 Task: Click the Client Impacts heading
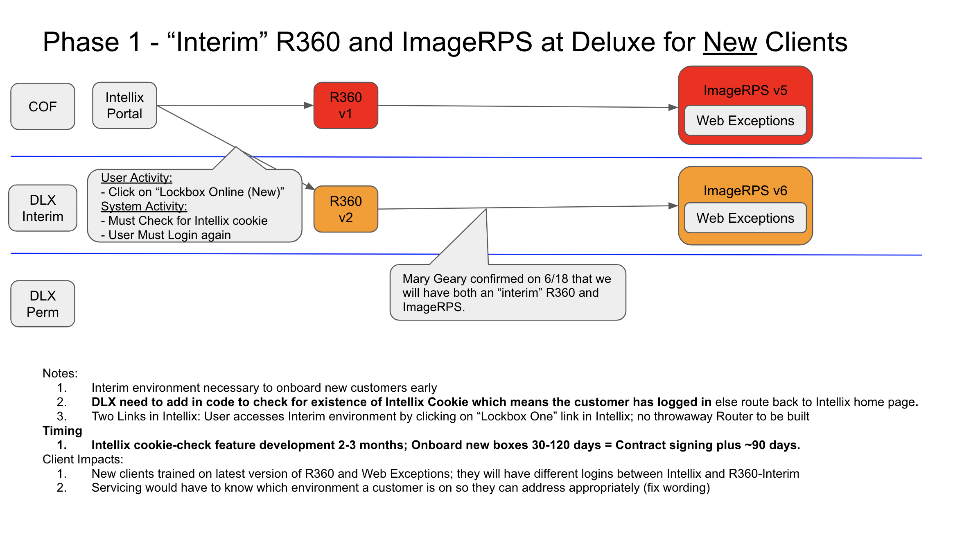pyautogui.click(x=83, y=459)
